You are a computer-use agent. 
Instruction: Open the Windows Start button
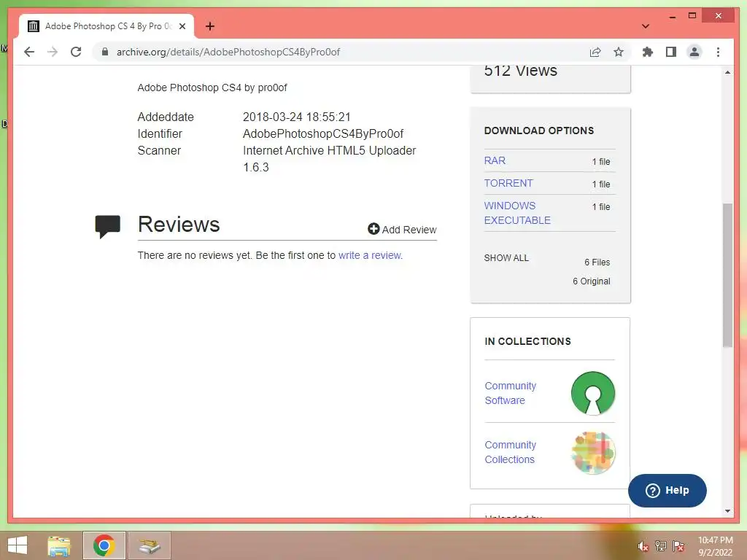tap(18, 545)
